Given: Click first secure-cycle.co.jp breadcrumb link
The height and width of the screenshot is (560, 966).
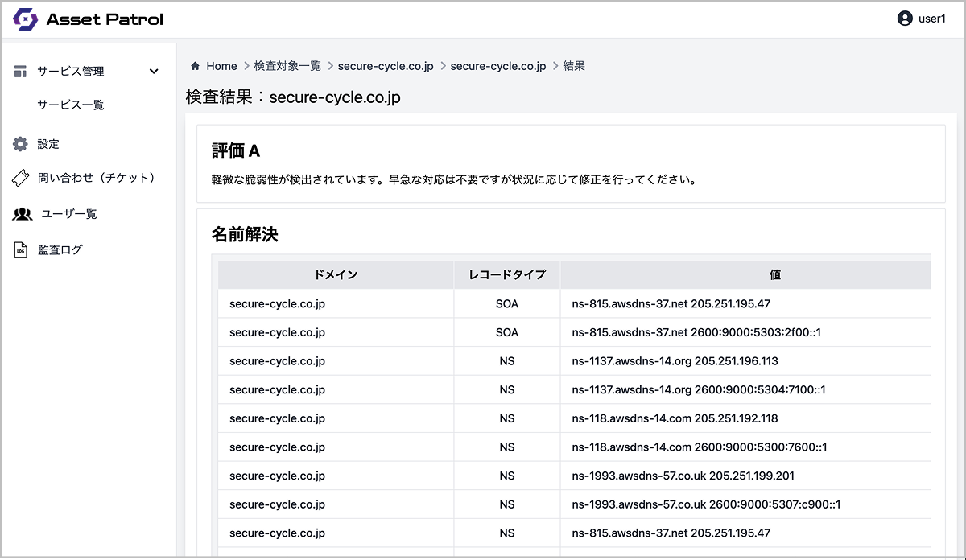Looking at the screenshot, I should (x=386, y=66).
